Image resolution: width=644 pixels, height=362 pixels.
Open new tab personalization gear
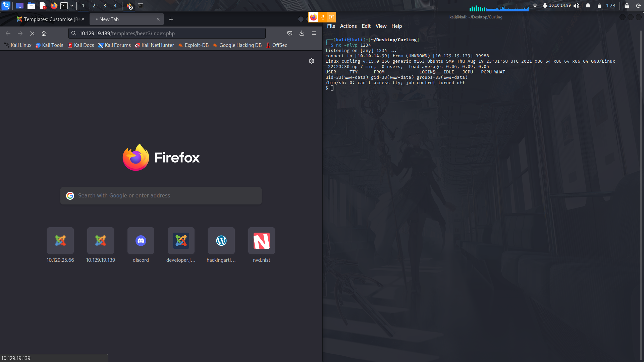tap(312, 61)
